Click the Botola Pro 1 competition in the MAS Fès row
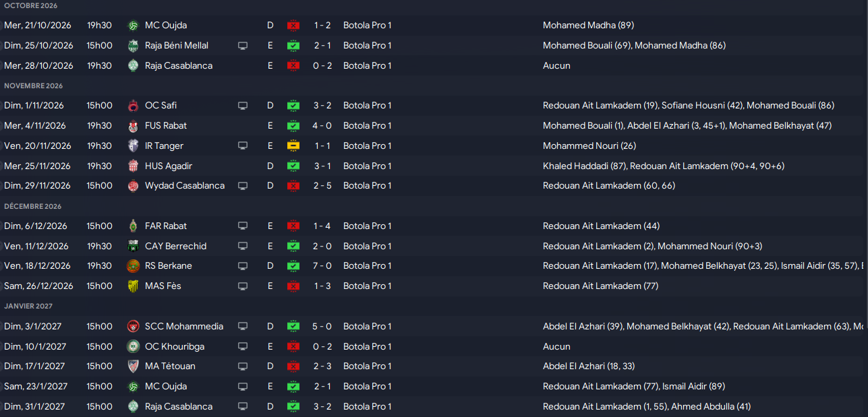The image size is (868, 417). [368, 286]
